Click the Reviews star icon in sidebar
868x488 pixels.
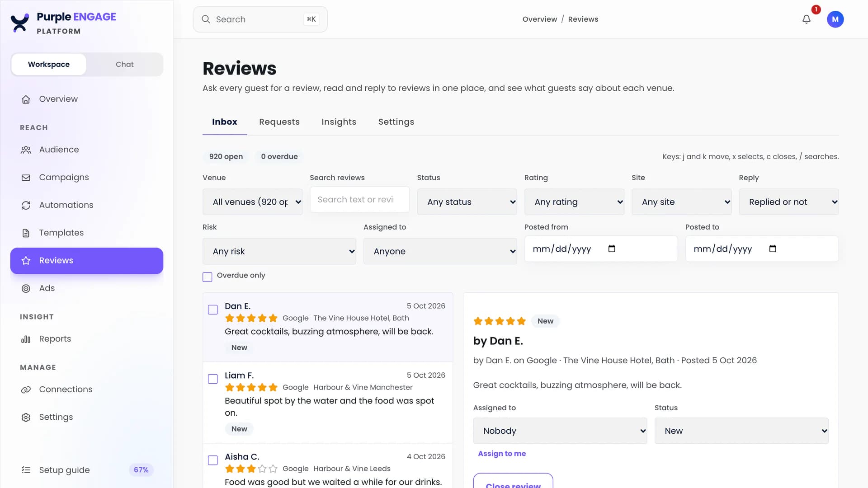coord(26,261)
